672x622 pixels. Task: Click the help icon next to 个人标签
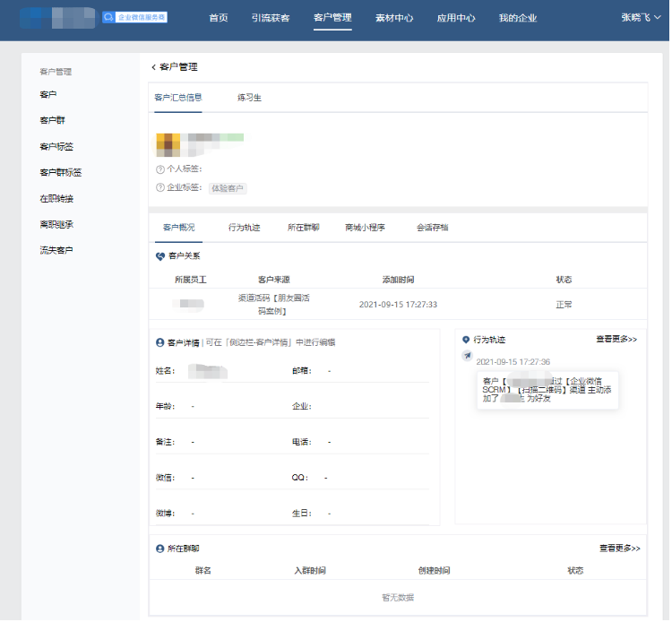[160, 168]
